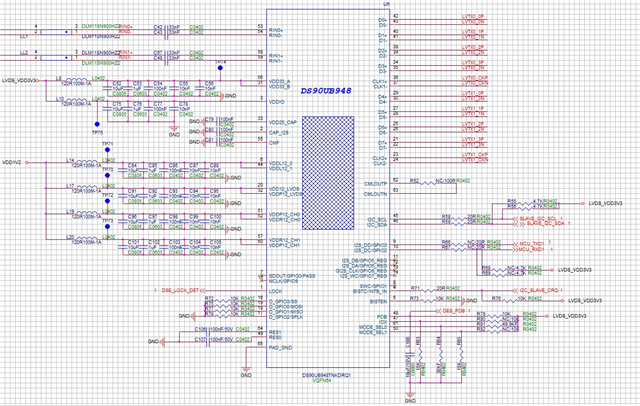This screenshot has width=640, height=406.
Task: Select resistor R76 zigzag symbol
Action: point(509,301)
